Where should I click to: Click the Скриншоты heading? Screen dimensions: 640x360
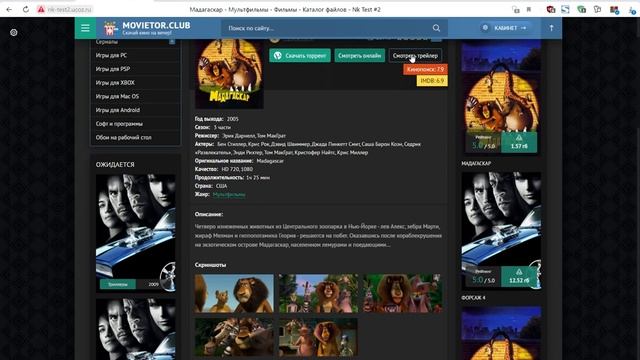pyautogui.click(x=210, y=265)
